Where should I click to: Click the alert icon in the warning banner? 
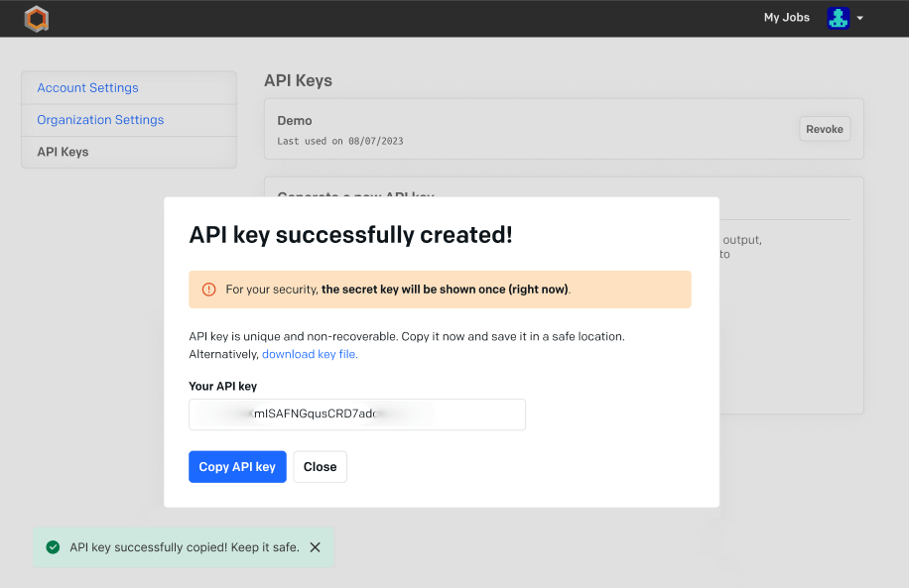click(209, 289)
